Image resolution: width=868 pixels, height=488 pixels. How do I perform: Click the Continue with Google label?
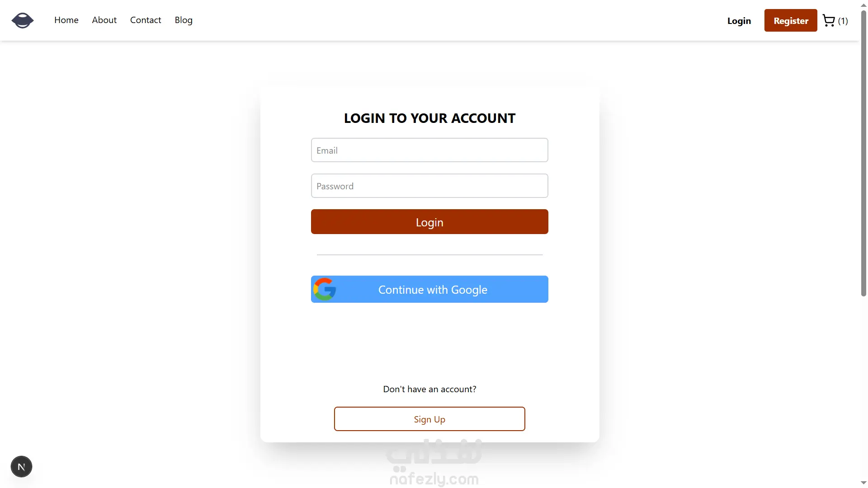[x=433, y=290]
